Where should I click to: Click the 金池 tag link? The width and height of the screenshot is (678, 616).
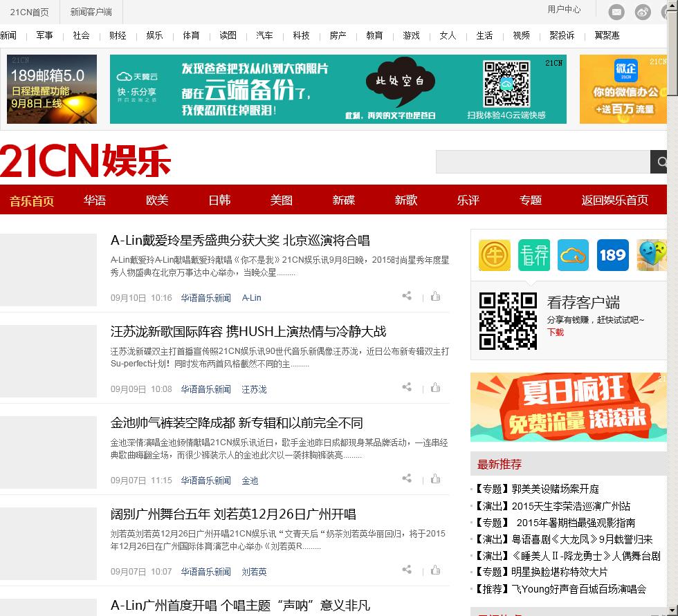(x=250, y=480)
